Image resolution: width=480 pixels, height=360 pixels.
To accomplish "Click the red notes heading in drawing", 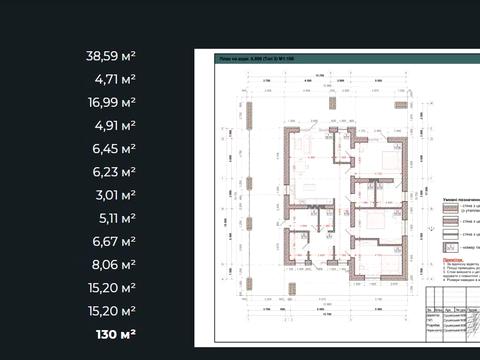I will pyautogui.click(x=453, y=260).
